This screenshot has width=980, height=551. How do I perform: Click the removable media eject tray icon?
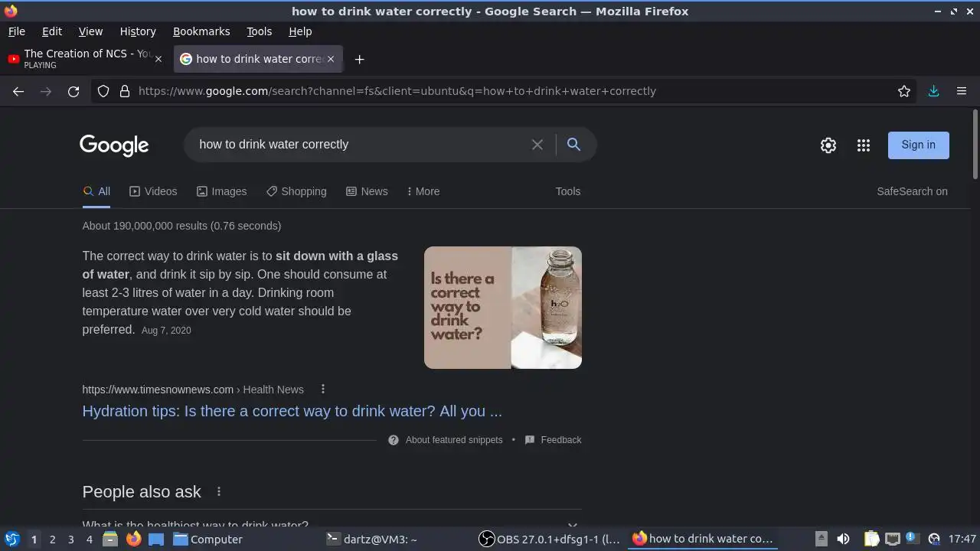tap(821, 539)
